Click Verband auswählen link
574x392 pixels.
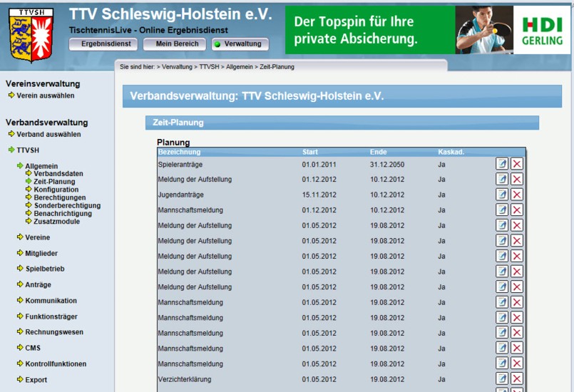coord(48,134)
